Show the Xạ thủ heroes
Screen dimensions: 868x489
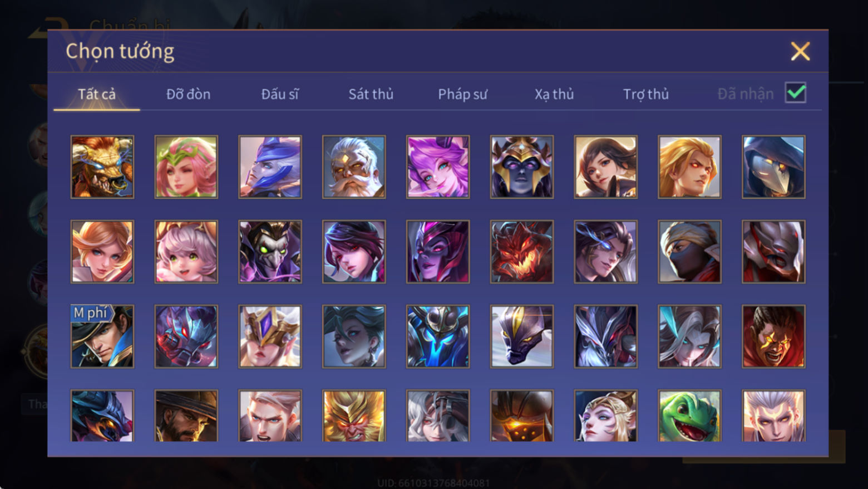[x=554, y=94]
